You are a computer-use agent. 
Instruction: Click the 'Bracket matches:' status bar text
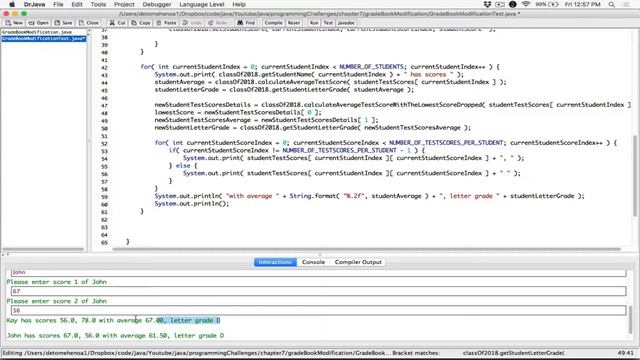click(416, 353)
